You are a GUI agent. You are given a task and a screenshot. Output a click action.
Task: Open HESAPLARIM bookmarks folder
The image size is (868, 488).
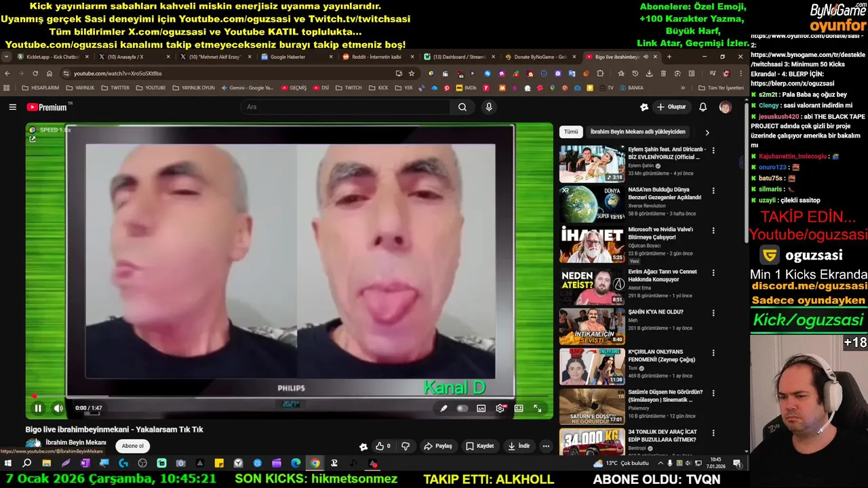41,87
